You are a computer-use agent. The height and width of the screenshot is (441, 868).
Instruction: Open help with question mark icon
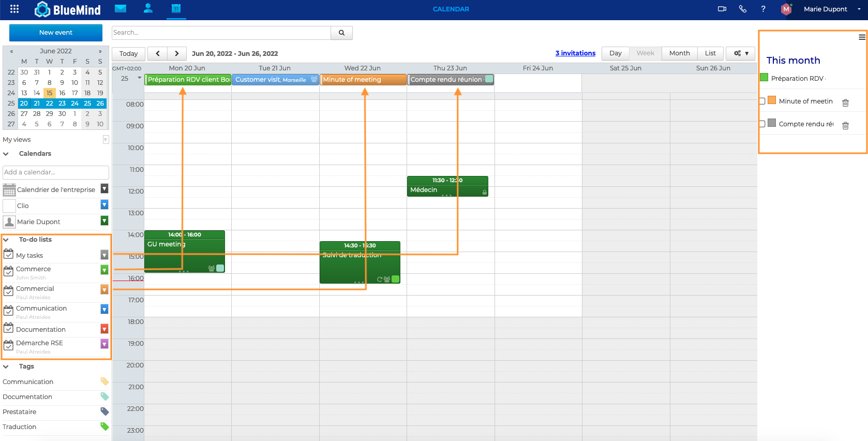point(763,9)
